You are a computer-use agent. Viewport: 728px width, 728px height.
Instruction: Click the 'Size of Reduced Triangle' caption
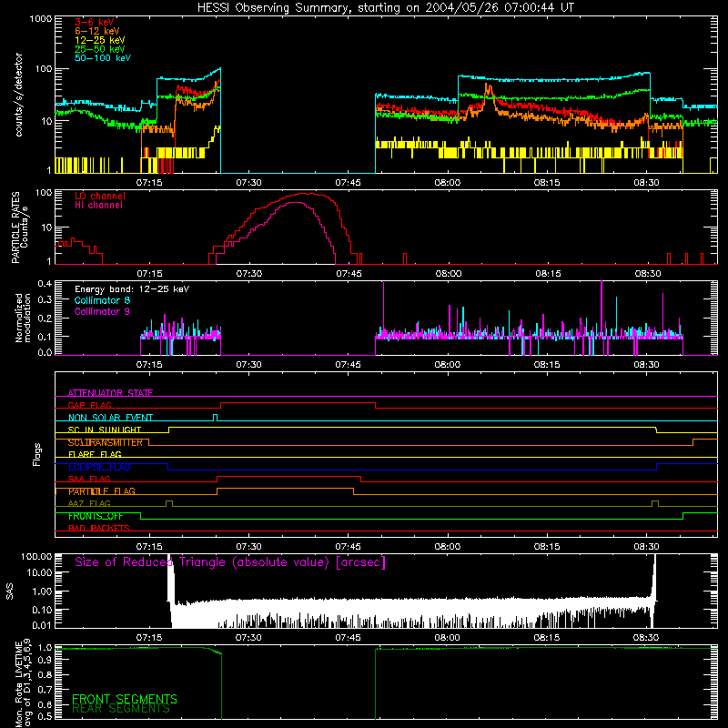coord(230,562)
